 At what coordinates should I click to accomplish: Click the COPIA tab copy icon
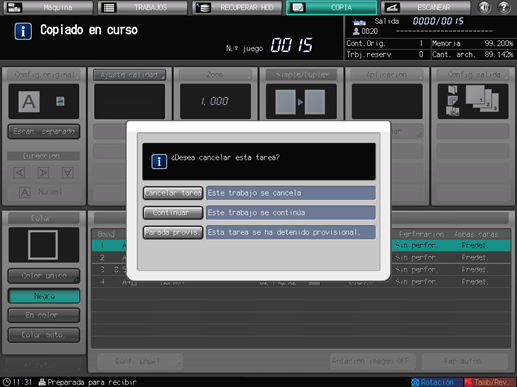[298, 7]
